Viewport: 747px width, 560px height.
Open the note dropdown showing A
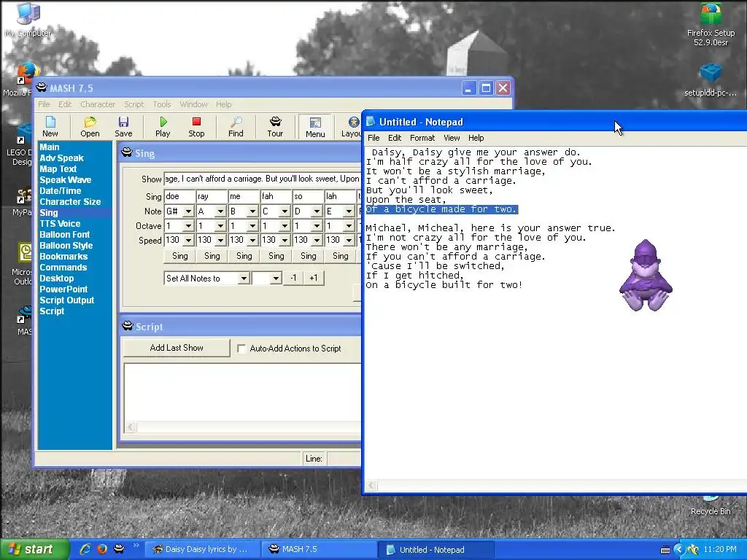click(x=220, y=211)
